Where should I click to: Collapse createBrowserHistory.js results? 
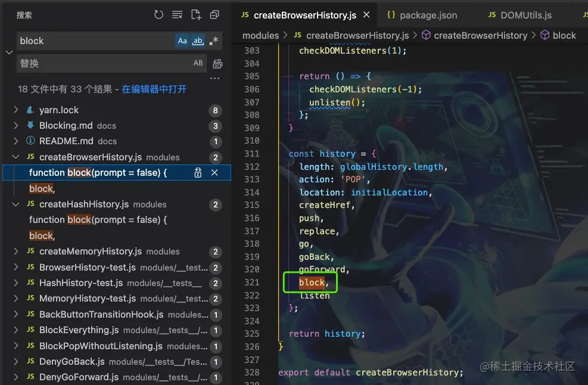point(15,157)
